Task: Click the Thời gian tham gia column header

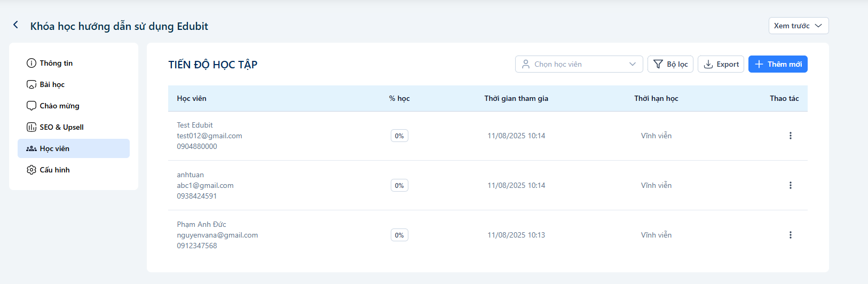Action: click(x=516, y=98)
